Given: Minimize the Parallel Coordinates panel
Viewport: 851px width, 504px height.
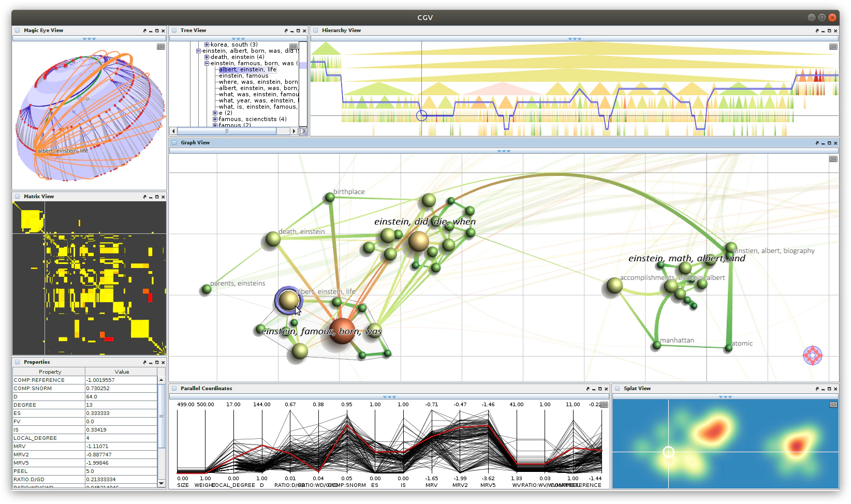Looking at the screenshot, I should (x=594, y=389).
